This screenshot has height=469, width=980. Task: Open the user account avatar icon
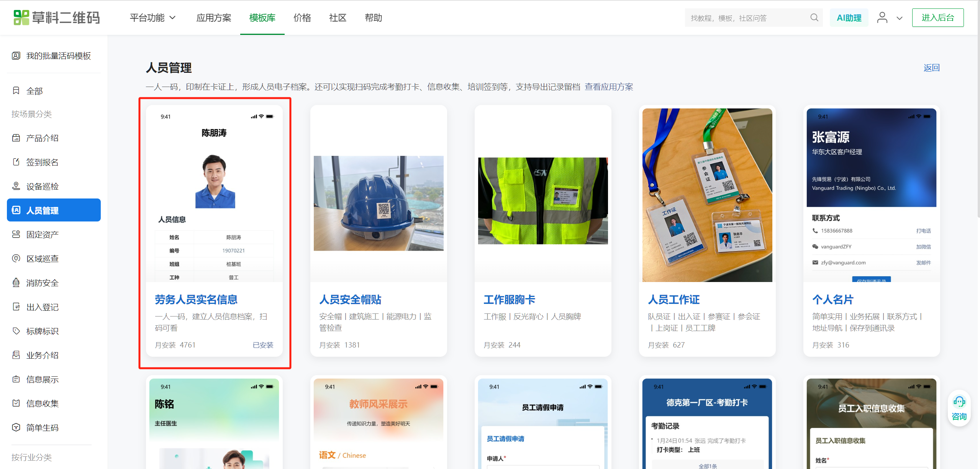click(x=882, y=18)
